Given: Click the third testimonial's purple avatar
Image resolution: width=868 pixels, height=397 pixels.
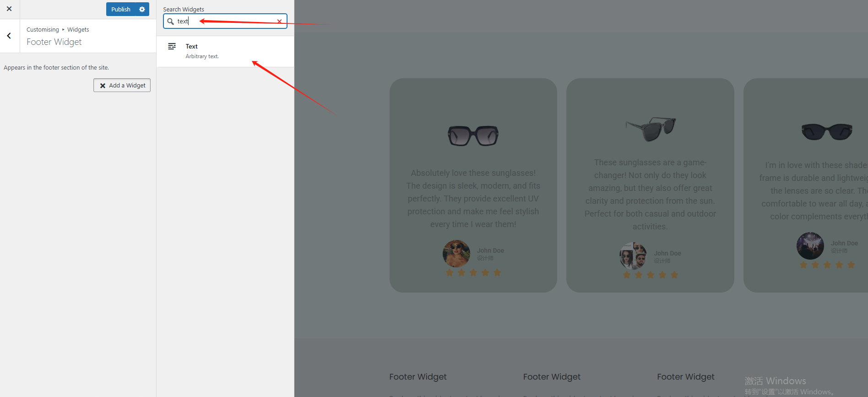Looking at the screenshot, I should tap(810, 246).
